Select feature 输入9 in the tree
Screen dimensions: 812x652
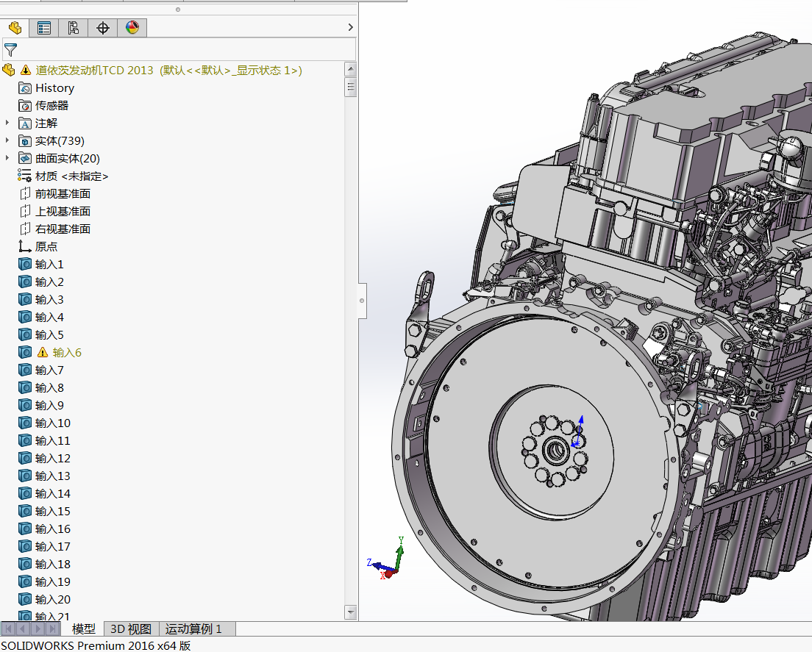pyautogui.click(x=49, y=405)
